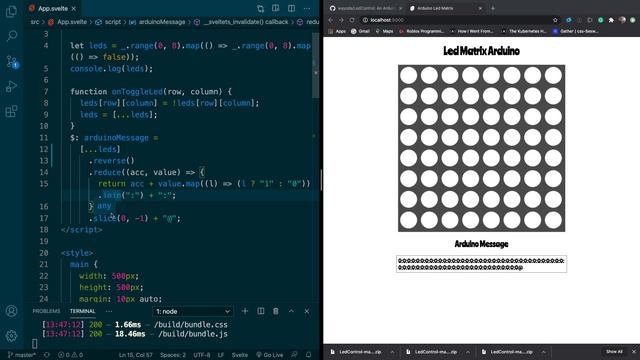The image size is (640, 360).
Task: Open the Kubernetes bookmark
Action: pyautogui.click(x=524, y=31)
